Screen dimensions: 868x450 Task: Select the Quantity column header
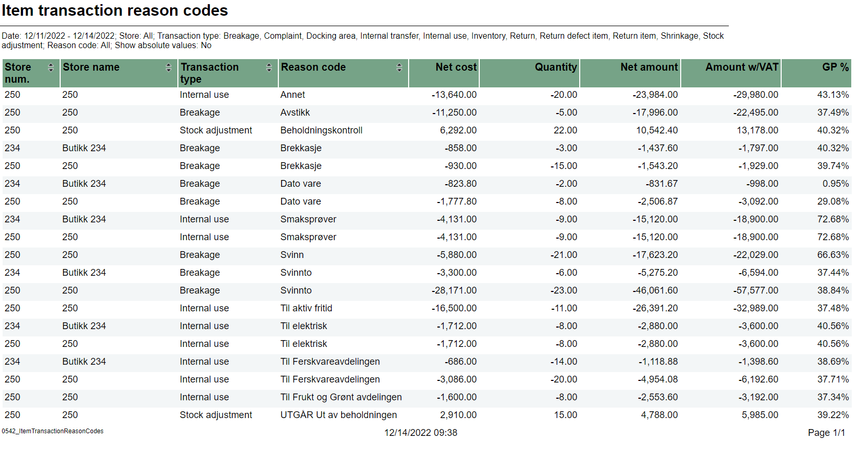click(x=556, y=67)
